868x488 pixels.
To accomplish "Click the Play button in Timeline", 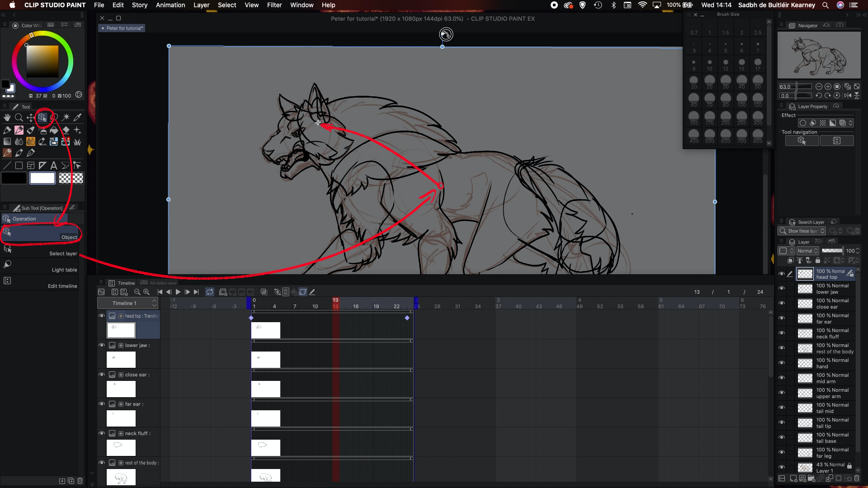I will [x=178, y=292].
